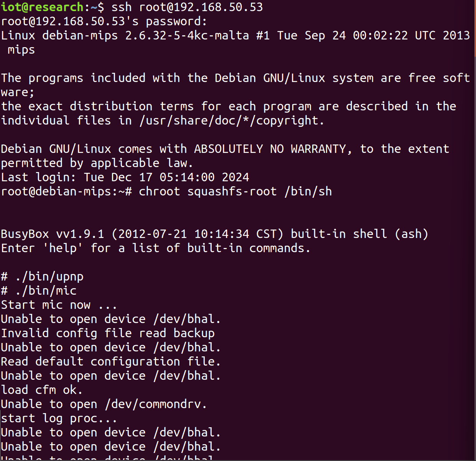Click the root@192.168.50.53's password line
Viewport: 476px width, 461px height.
[104, 21]
